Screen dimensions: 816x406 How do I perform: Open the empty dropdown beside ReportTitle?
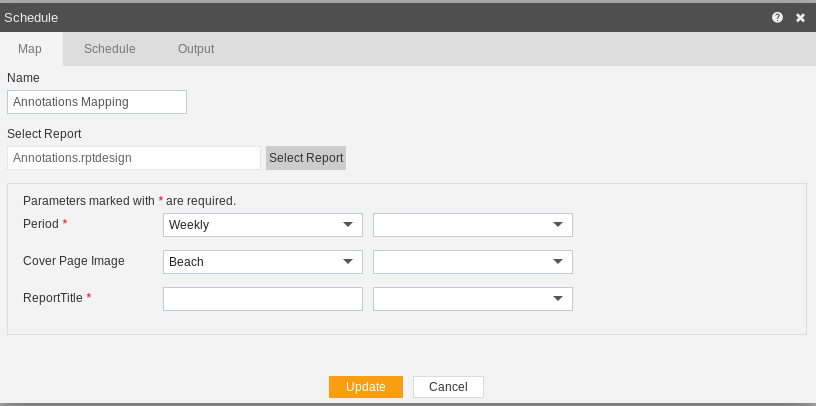(x=473, y=299)
